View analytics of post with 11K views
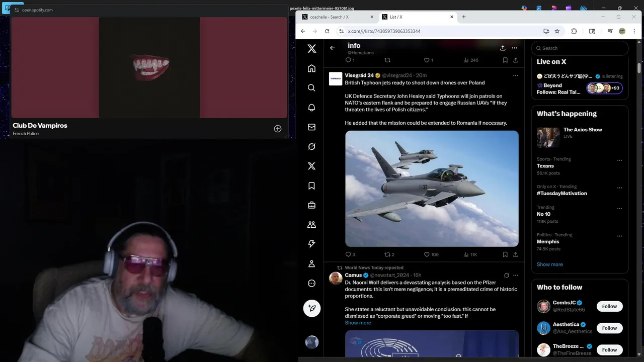Viewport: 644px width, 362px height. click(x=470, y=254)
